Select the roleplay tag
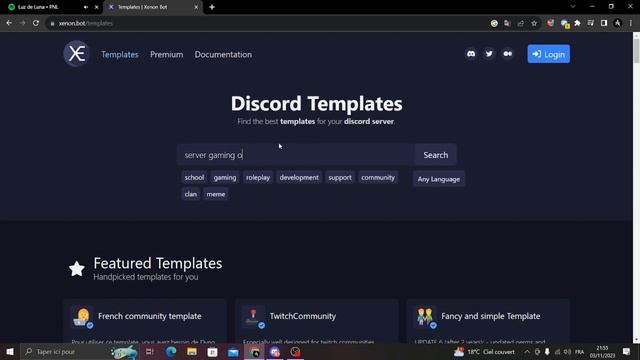 pyautogui.click(x=258, y=178)
